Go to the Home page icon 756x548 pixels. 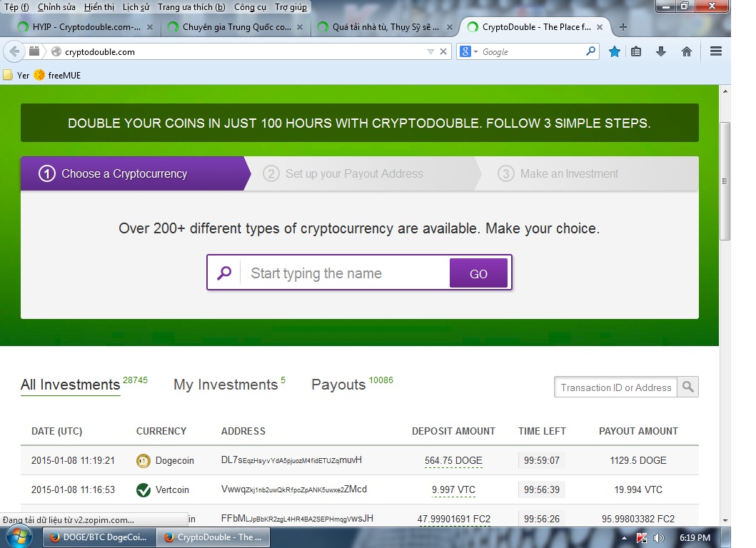click(687, 51)
